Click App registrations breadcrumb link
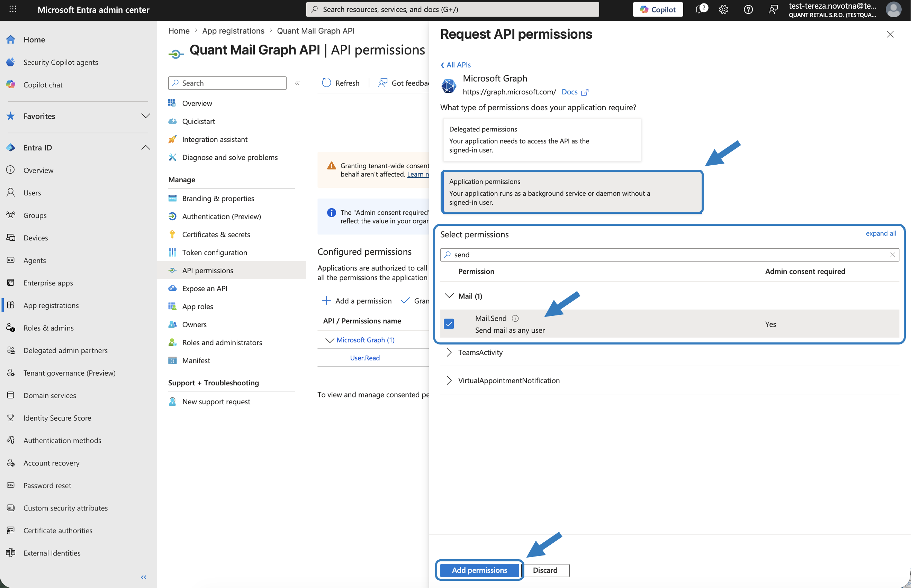911x588 pixels. pyautogui.click(x=233, y=30)
